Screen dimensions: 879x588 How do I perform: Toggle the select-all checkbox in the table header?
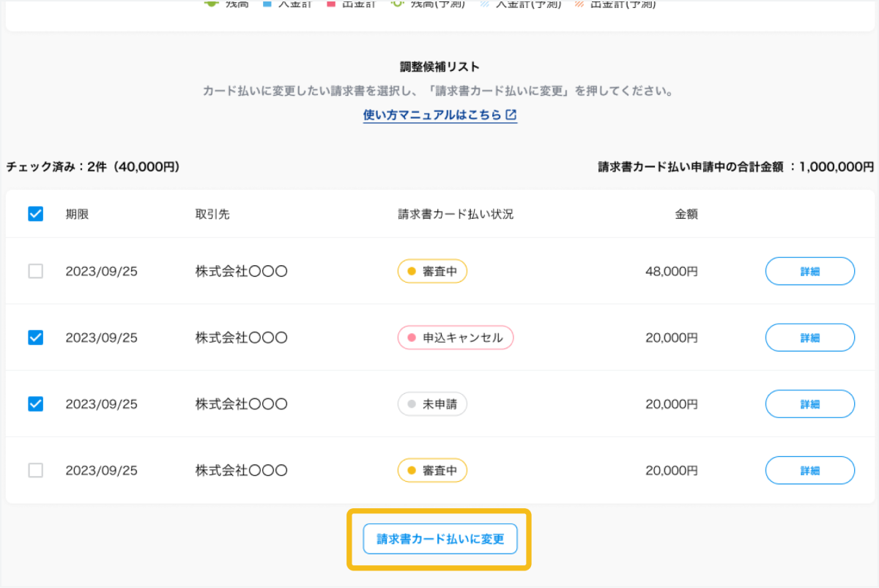tap(35, 214)
